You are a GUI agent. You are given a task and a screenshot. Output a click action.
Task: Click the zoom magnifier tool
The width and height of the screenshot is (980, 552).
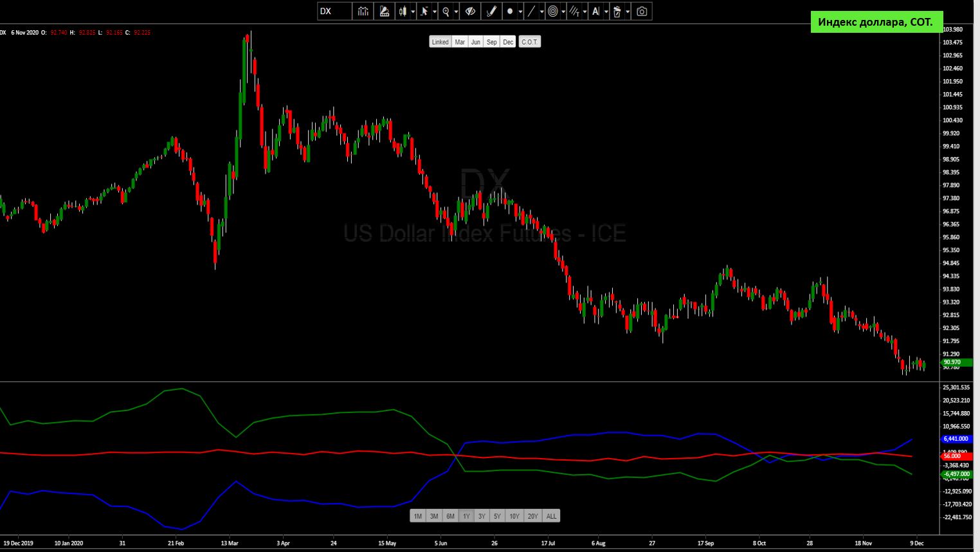pos(446,12)
